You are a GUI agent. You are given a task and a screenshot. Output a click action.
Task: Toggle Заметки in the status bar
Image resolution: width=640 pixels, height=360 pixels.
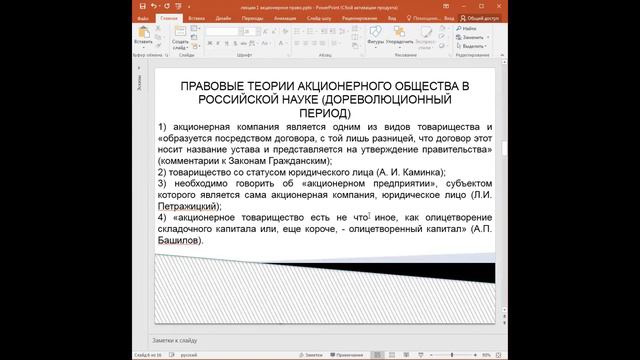click(x=311, y=355)
